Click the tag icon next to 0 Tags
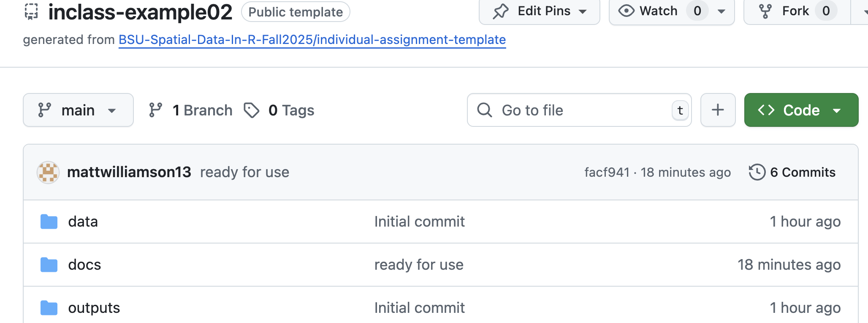868x323 pixels. tap(252, 110)
